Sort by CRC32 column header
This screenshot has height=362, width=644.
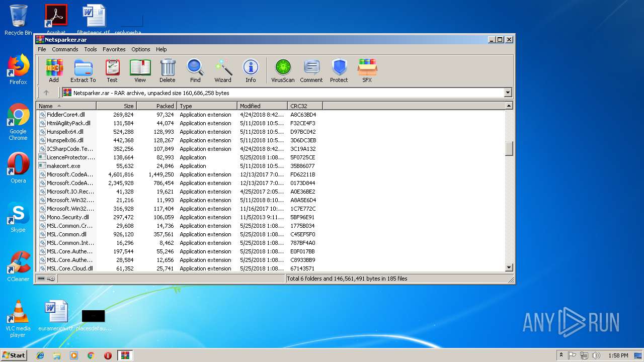point(305,106)
